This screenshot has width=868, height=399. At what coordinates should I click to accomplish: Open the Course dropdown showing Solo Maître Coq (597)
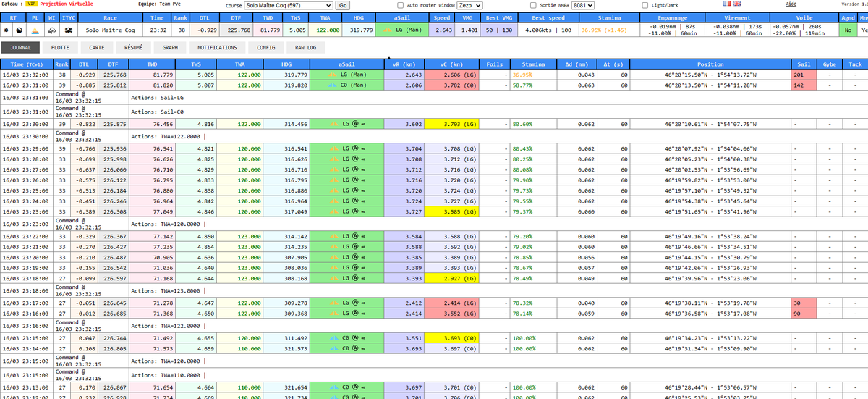287,5
